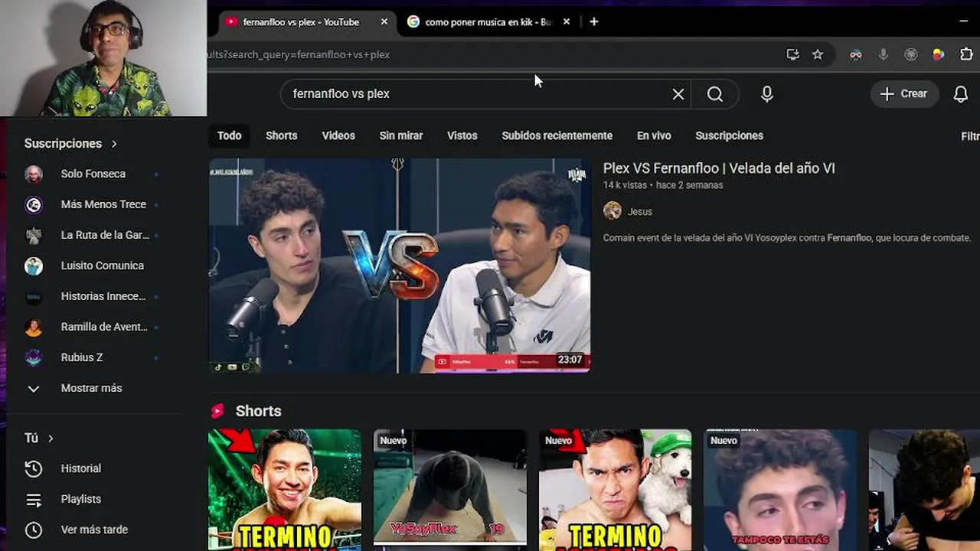This screenshot has width=980, height=551.
Task: Open the TERMINO short with white dog
Action: 616,490
